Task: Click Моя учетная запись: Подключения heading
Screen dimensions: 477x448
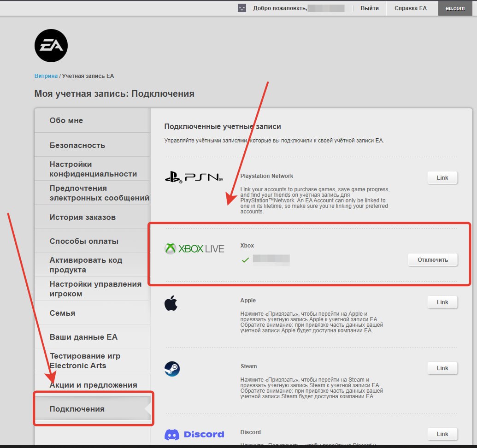Action: coord(114,94)
